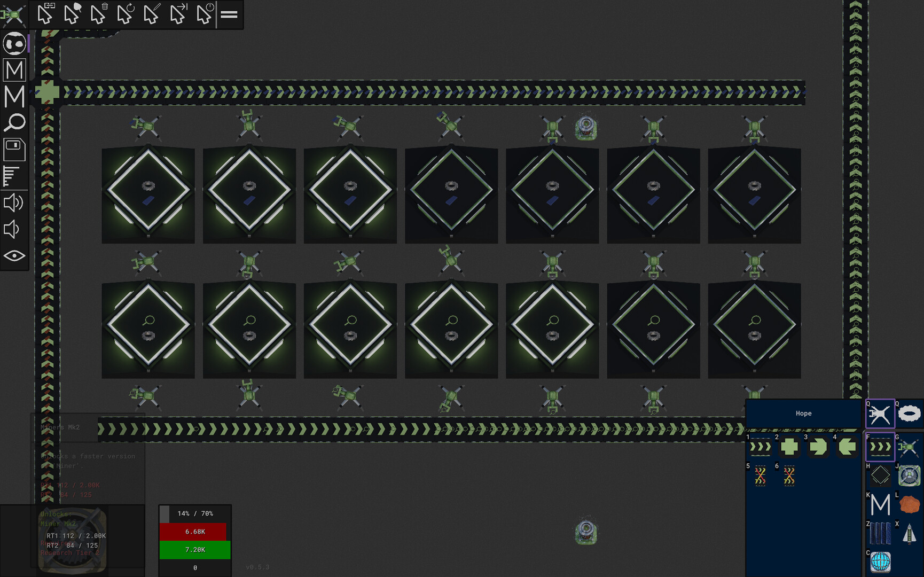Pick crossed conveyor variant 5
This screenshot has height=577, width=924.
click(x=760, y=475)
